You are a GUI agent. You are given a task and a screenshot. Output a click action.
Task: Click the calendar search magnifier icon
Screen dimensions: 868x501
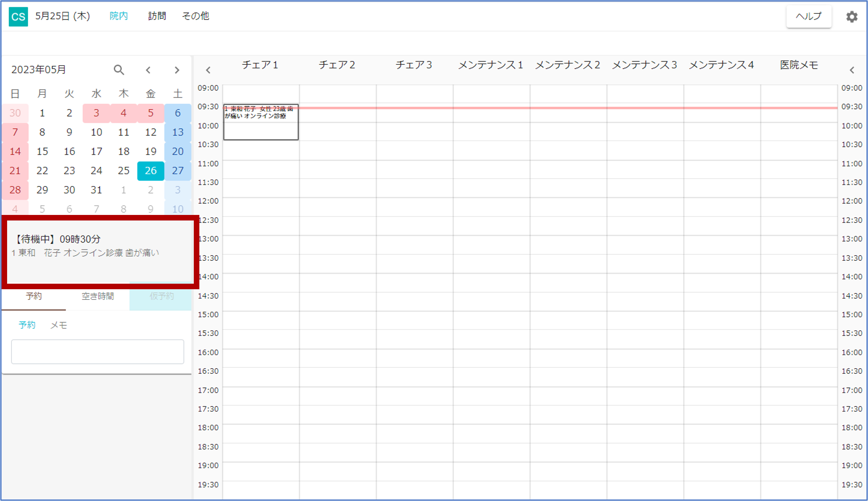[x=119, y=70]
